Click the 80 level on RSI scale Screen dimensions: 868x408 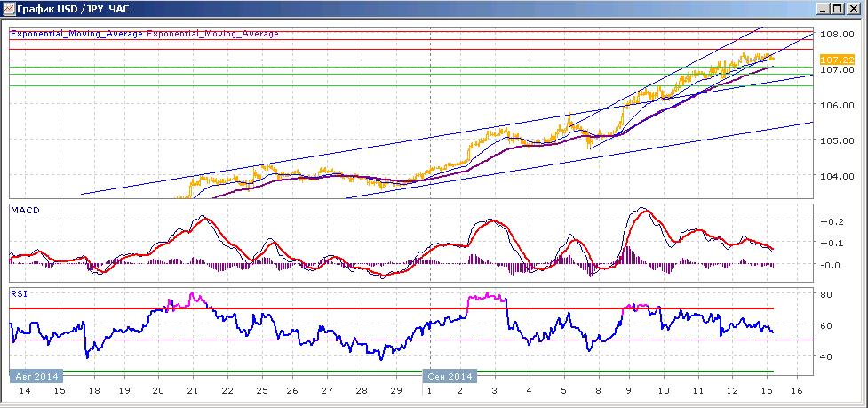[x=828, y=294]
